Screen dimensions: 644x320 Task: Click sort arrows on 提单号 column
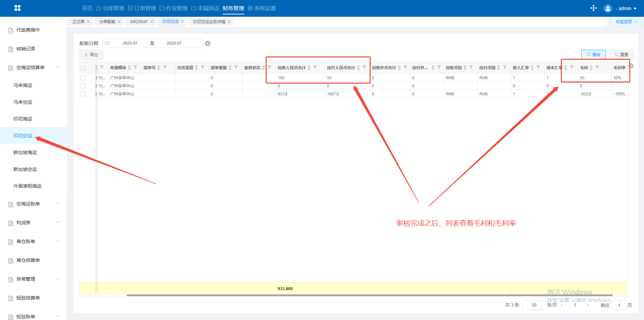[159, 68]
